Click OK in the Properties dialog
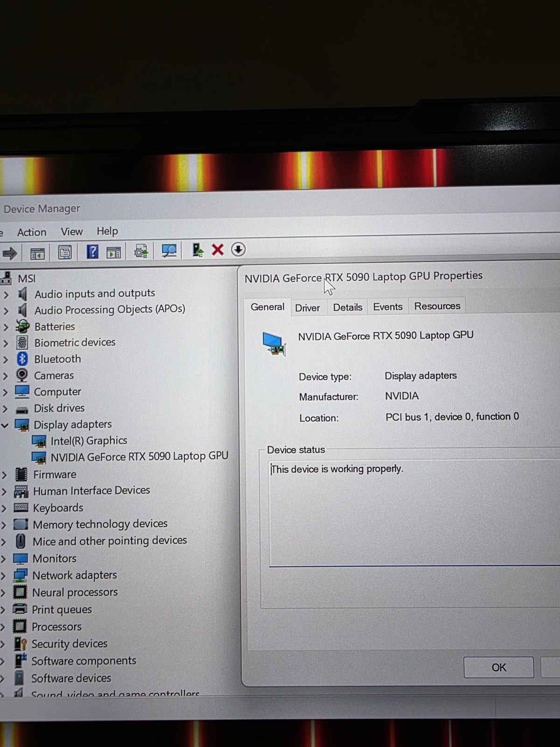This screenshot has height=747, width=560. pyautogui.click(x=499, y=667)
